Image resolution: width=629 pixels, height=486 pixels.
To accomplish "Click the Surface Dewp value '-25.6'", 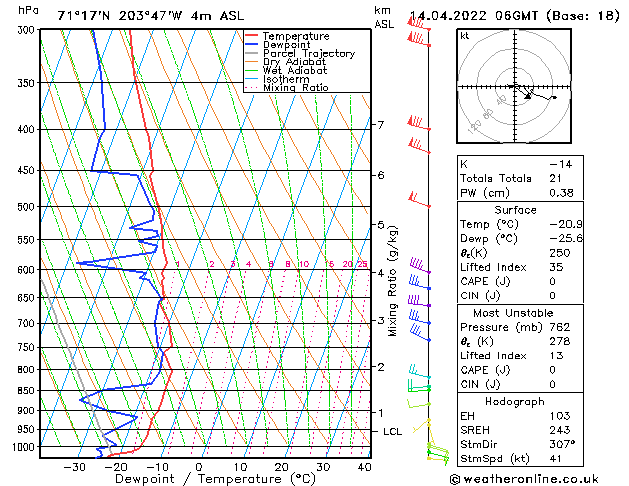I will pos(566,239).
